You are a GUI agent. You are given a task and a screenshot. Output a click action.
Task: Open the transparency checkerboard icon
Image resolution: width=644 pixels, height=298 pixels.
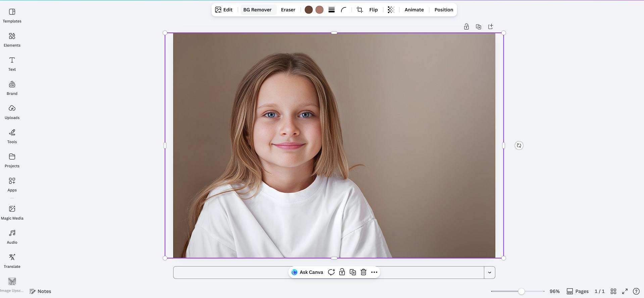pos(391,10)
